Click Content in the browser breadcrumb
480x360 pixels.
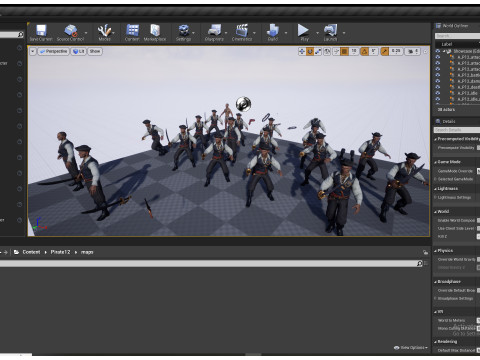coord(31,252)
